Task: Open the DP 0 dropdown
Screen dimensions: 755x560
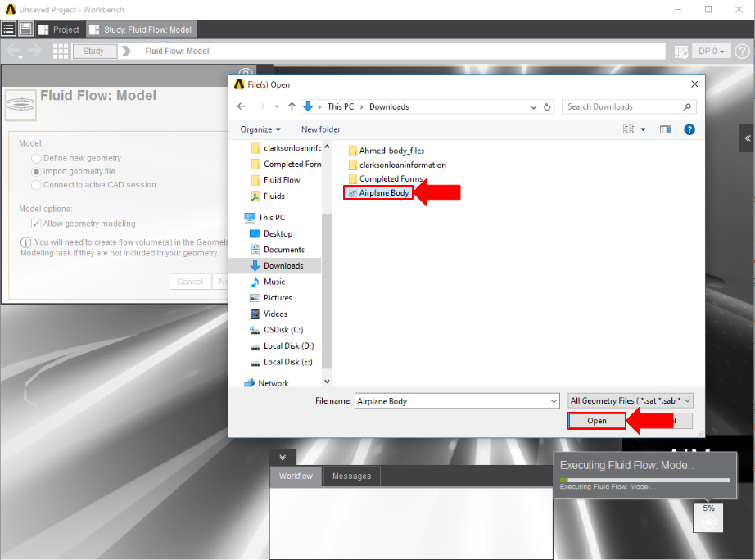Action: point(711,51)
